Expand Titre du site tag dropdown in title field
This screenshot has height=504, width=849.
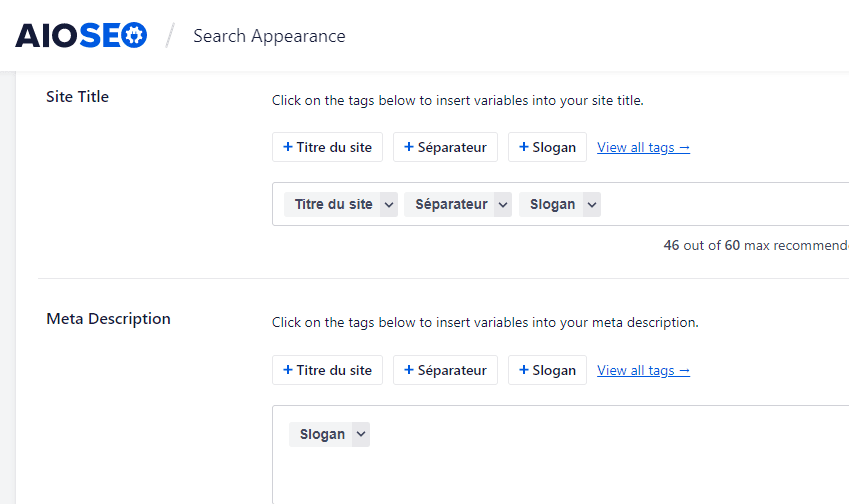click(x=389, y=205)
